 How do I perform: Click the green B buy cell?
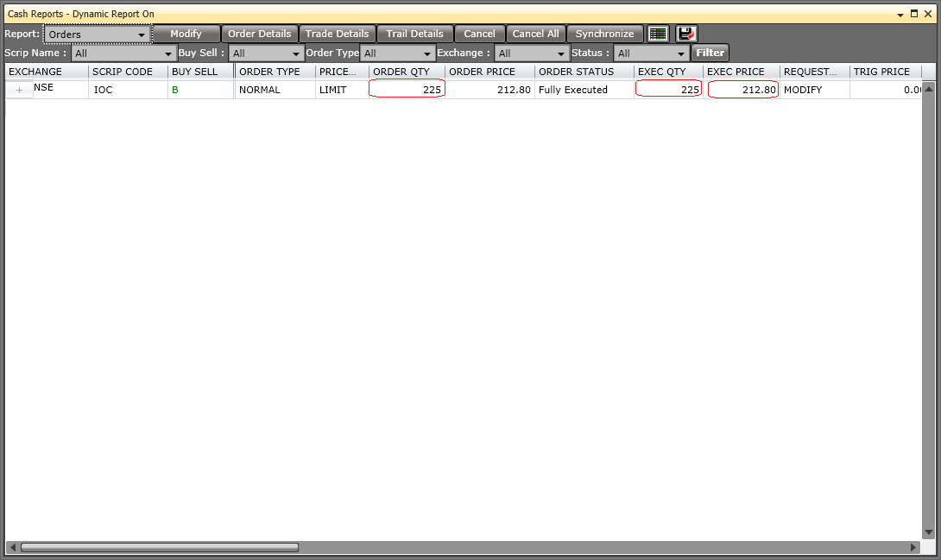(x=200, y=90)
